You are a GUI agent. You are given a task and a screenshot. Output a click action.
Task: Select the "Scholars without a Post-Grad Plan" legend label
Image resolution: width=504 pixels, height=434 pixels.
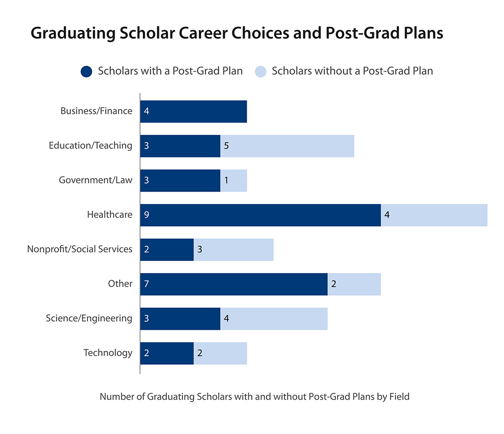click(x=352, y=71)
